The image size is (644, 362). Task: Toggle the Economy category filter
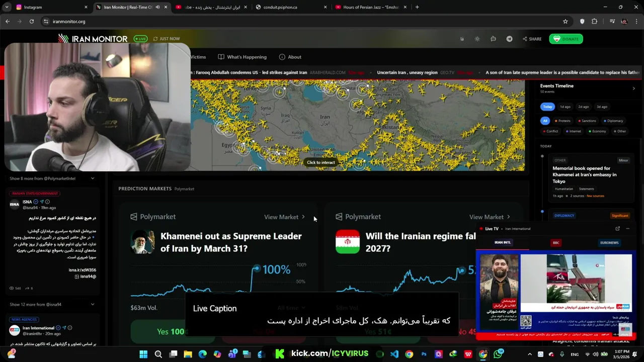[x=597, y=131]
